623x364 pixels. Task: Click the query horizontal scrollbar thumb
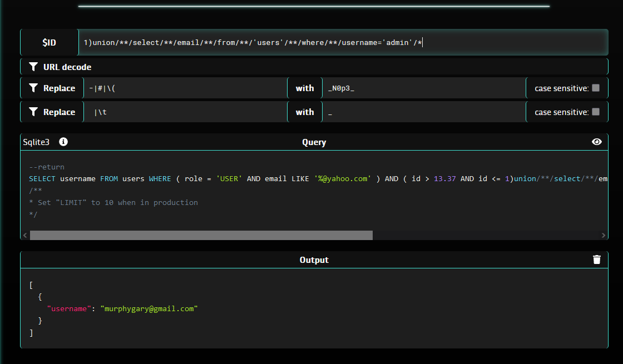(201, 235)
